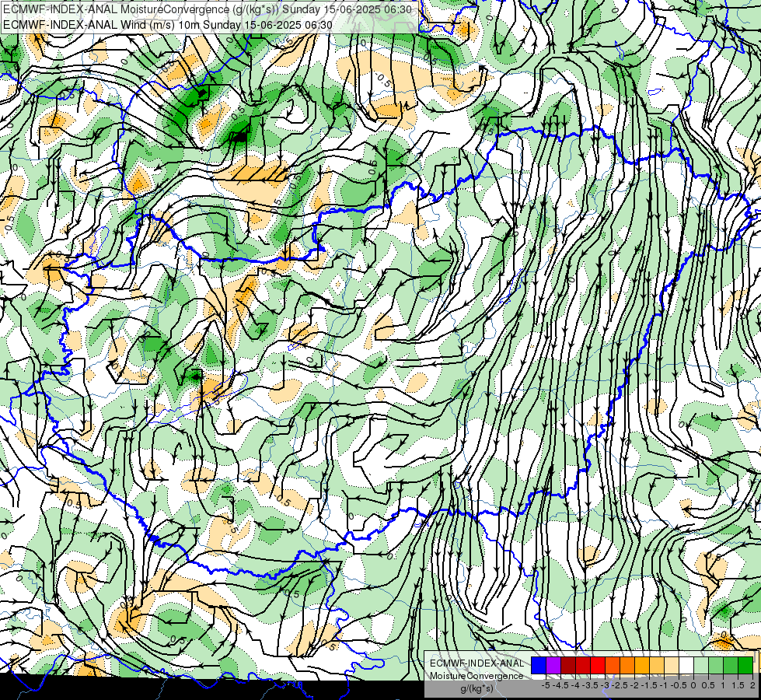Click the amber swatch between -2 and -1.5
This screenshot has height=700, width=761.
642,665
